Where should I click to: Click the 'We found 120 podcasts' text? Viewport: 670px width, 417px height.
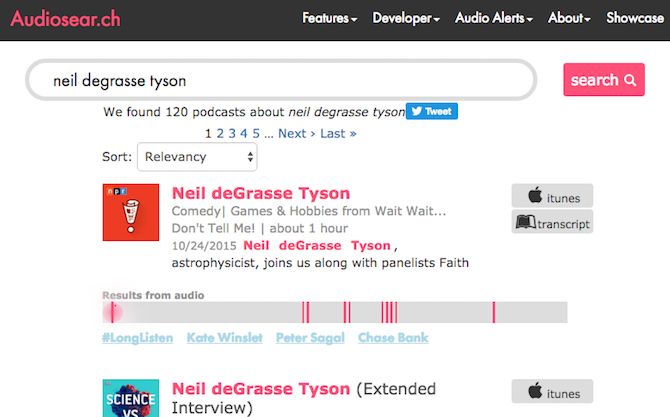coord(254,112)
